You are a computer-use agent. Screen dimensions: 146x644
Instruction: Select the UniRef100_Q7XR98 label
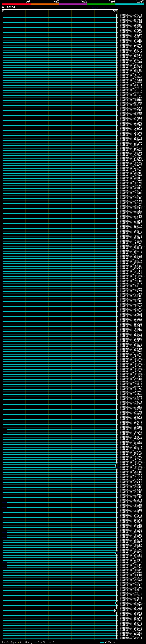pyautogui.click(x=131, y=469)
